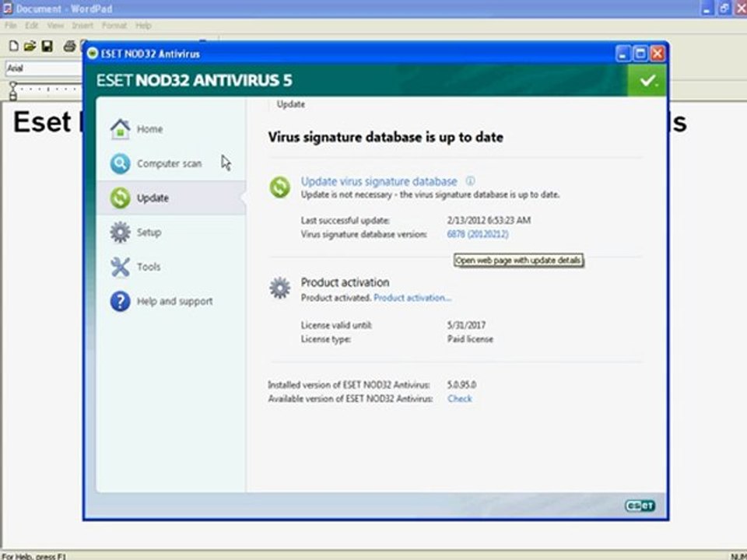Click the 'Last successful update:' label
747x560 pixels.
point(345,220)
